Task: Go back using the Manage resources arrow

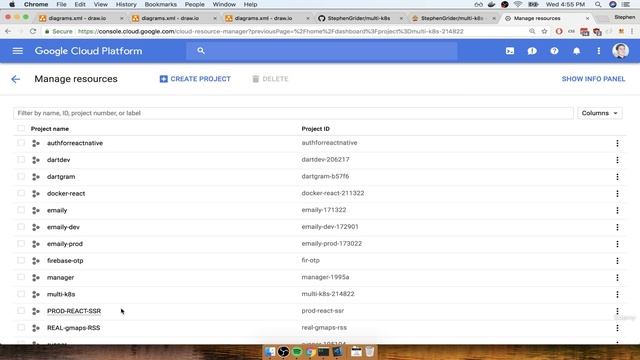Action: point(16,79)
